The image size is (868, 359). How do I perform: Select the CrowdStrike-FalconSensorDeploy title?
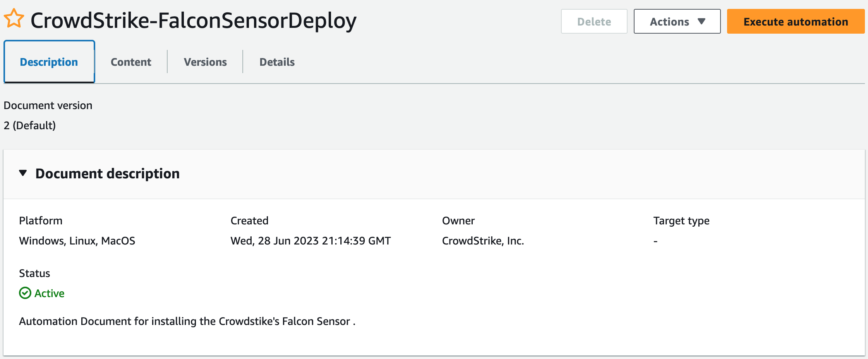pyautogui.click(x=194, y=21)
